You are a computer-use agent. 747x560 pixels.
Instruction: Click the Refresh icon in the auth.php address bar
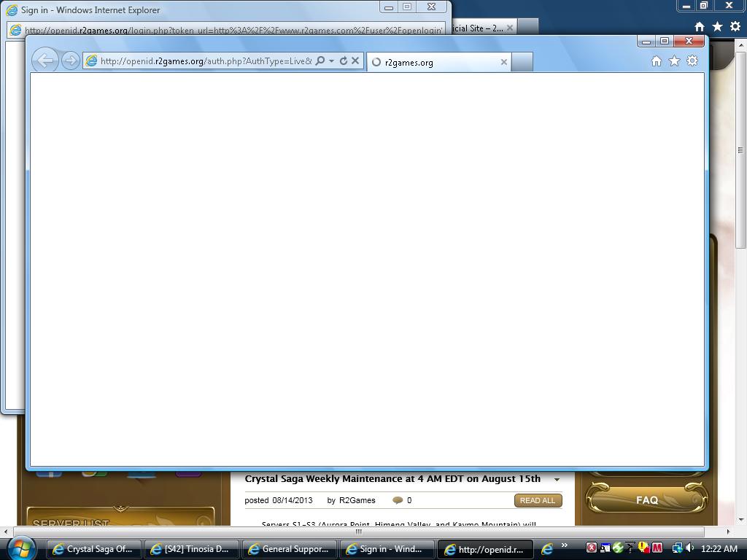click(x=343, y=61)
